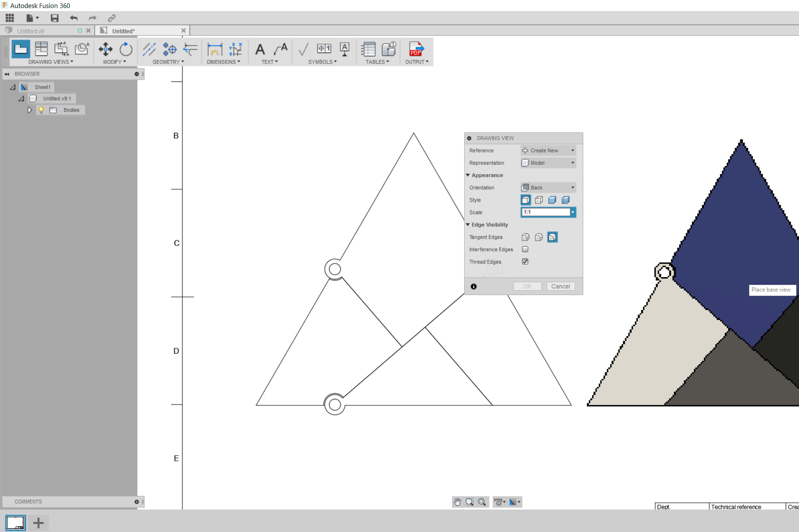799x532 pixels.
Task: Click the OK button to confirm
Action: 526,286
